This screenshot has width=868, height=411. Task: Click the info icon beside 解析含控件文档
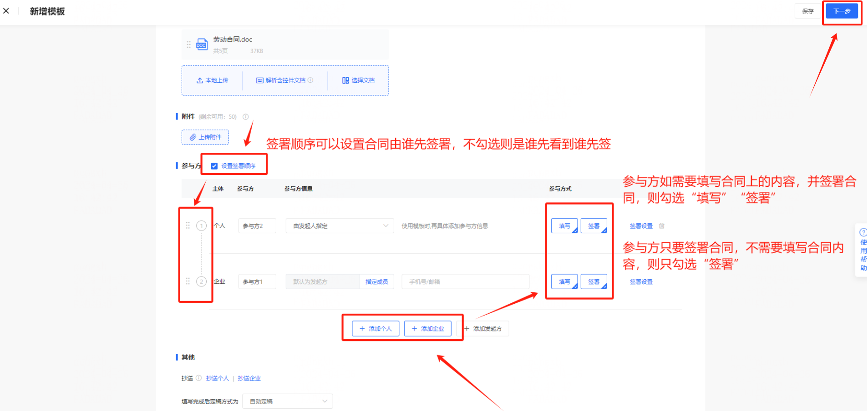pos(310,80)
